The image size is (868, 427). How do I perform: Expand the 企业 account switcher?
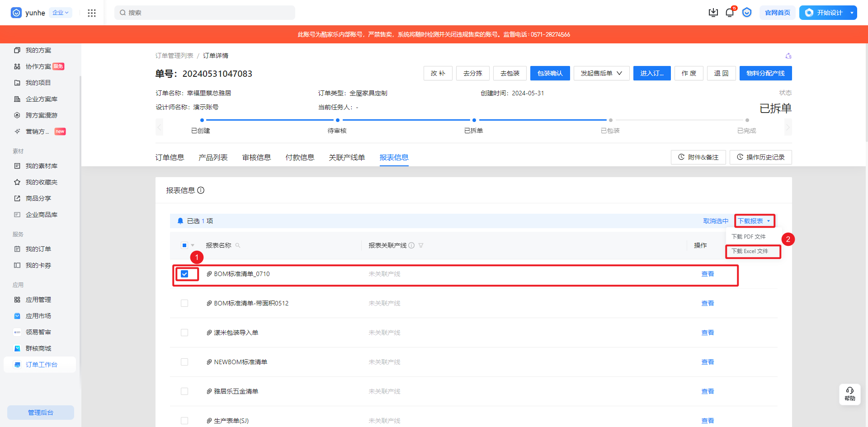(61, 13)
